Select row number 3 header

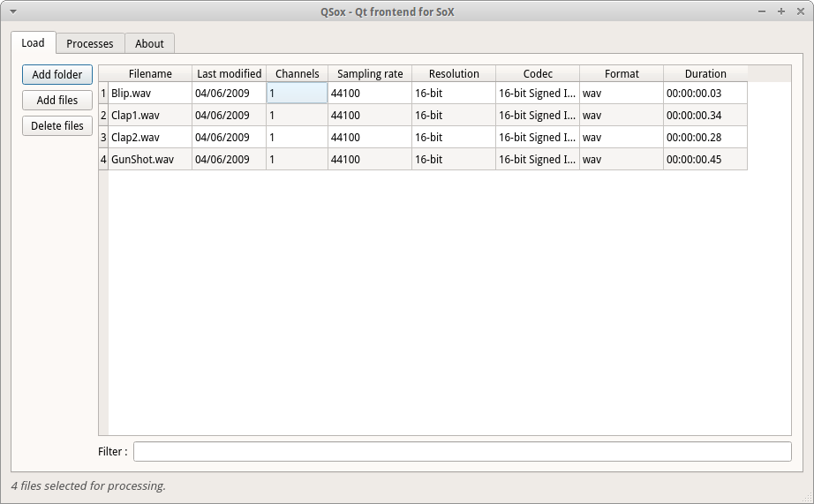(x=103, y=138)
